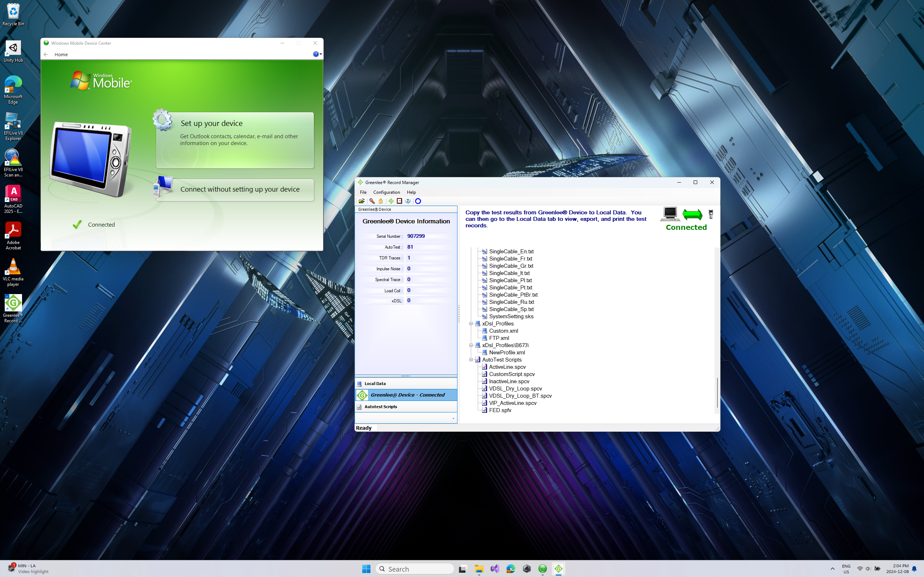This screenshot has width=924, height=577.
Task: Open the Configuration menu
Action: [386, 192]
